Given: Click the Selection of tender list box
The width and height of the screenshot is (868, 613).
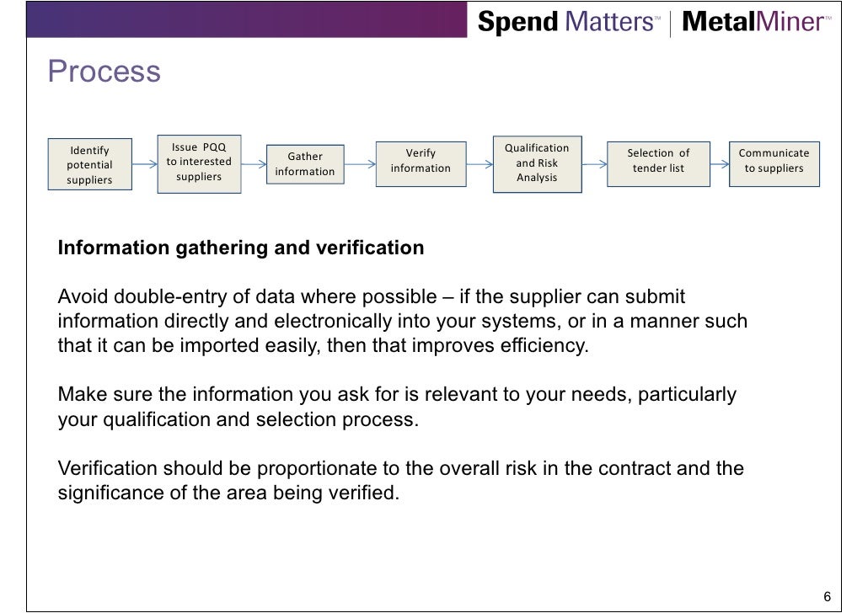Looking at the screenshot, I should point(658,163).
